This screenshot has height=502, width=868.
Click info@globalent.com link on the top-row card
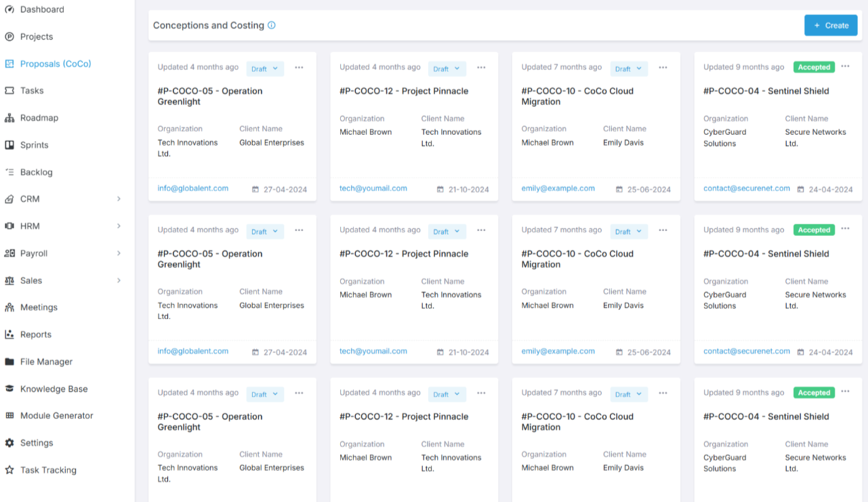click(193, 188)
